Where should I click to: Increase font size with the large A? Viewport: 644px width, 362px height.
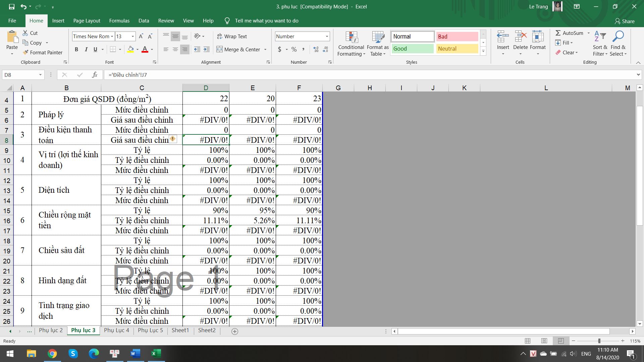[141, 36]
